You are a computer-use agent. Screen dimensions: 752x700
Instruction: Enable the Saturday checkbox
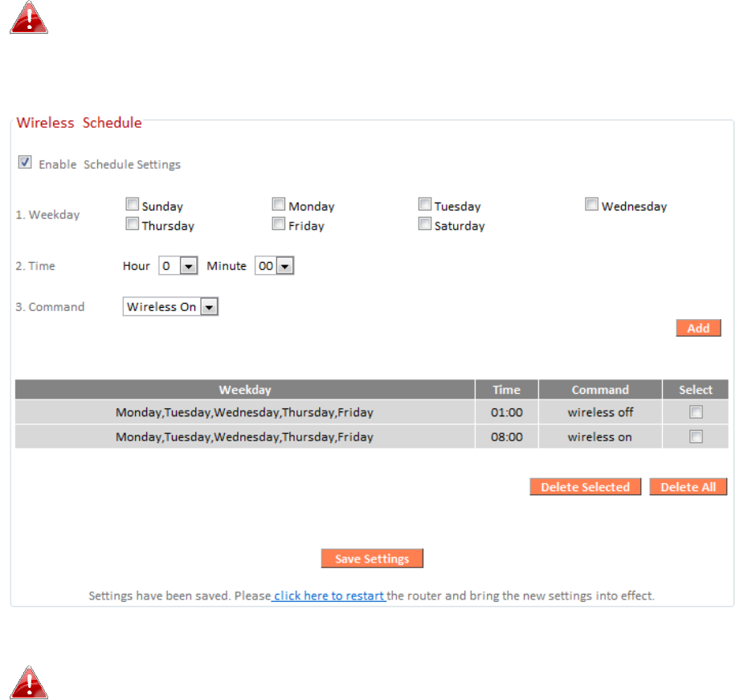[x=425, y=223]
